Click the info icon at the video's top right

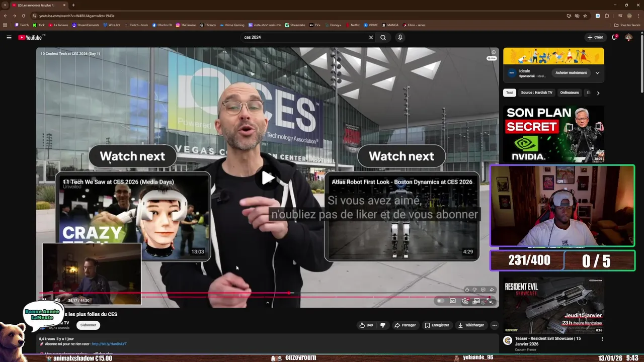pyautogui.click(x=494, y=52)
